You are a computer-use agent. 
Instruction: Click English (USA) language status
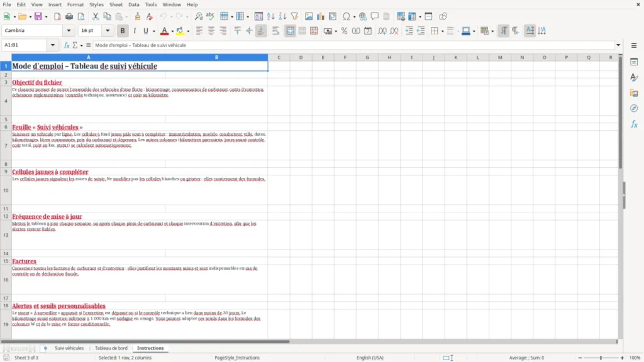click(370, 358)
